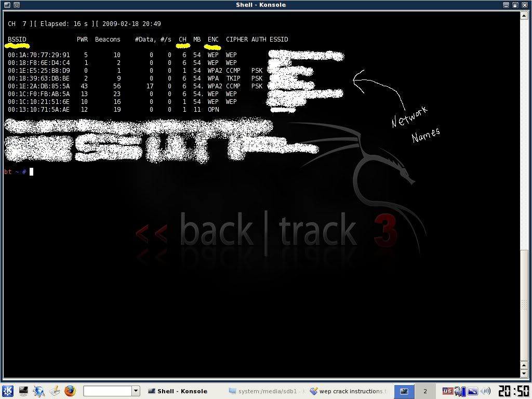Image resolution: width=532 pixels, height=399 pixels.
Task: Click the Beacons column header
Action: point(108,39)
